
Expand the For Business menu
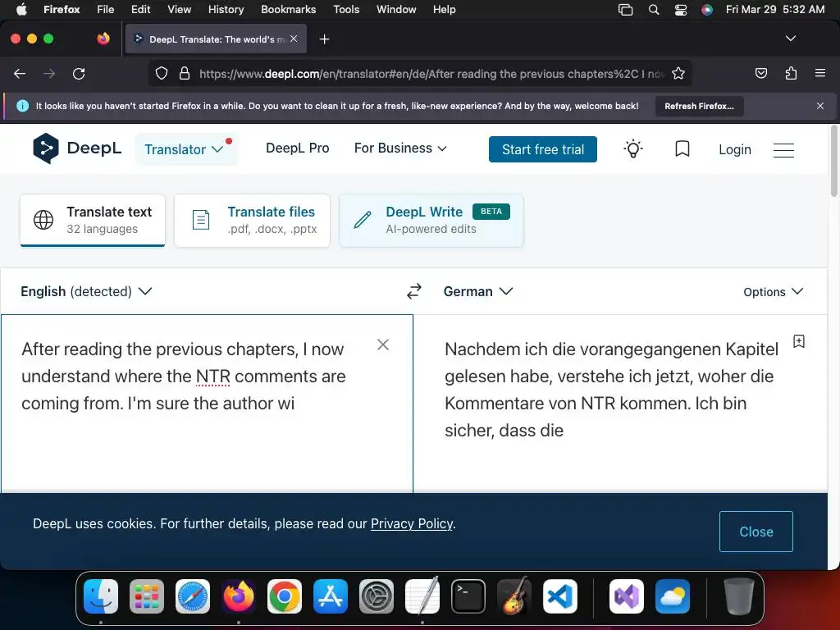400,148
